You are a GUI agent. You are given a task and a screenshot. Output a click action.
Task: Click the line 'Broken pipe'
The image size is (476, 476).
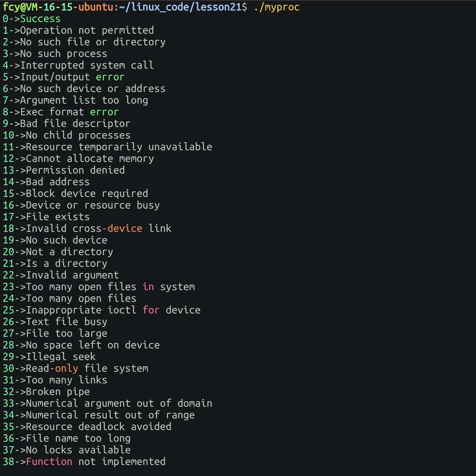tap(58, 392)
